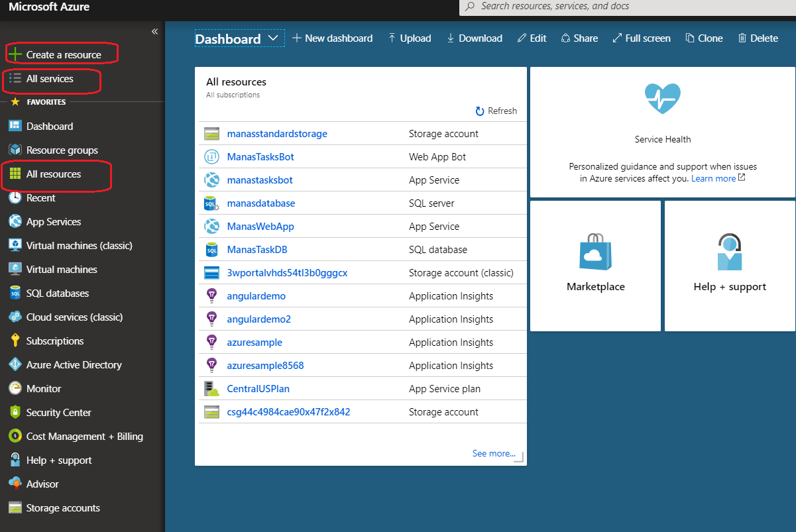
Task: Click the All resources grid icon
Action: [x=15, y=174]
